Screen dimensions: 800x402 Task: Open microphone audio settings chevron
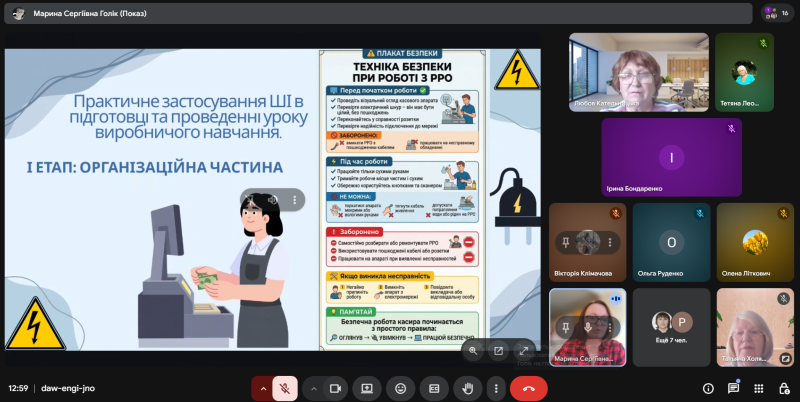[x=263, y=389]
